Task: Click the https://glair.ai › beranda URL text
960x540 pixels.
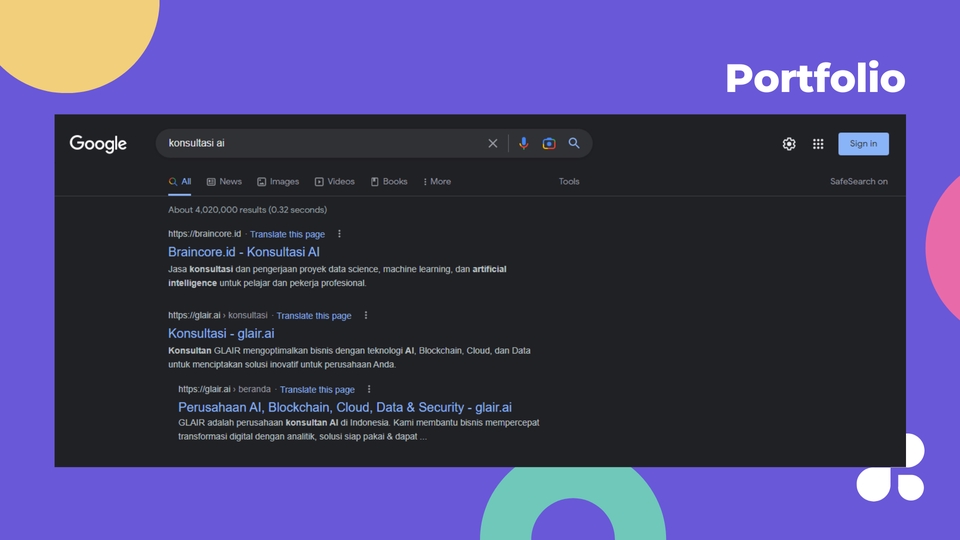Action: [224, 389]
